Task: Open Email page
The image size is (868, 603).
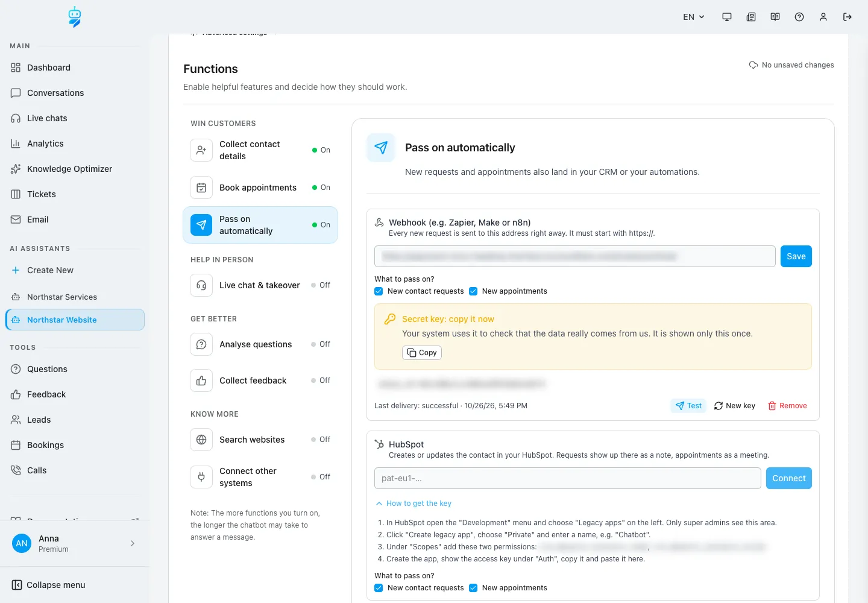Action: click(75, 219)
